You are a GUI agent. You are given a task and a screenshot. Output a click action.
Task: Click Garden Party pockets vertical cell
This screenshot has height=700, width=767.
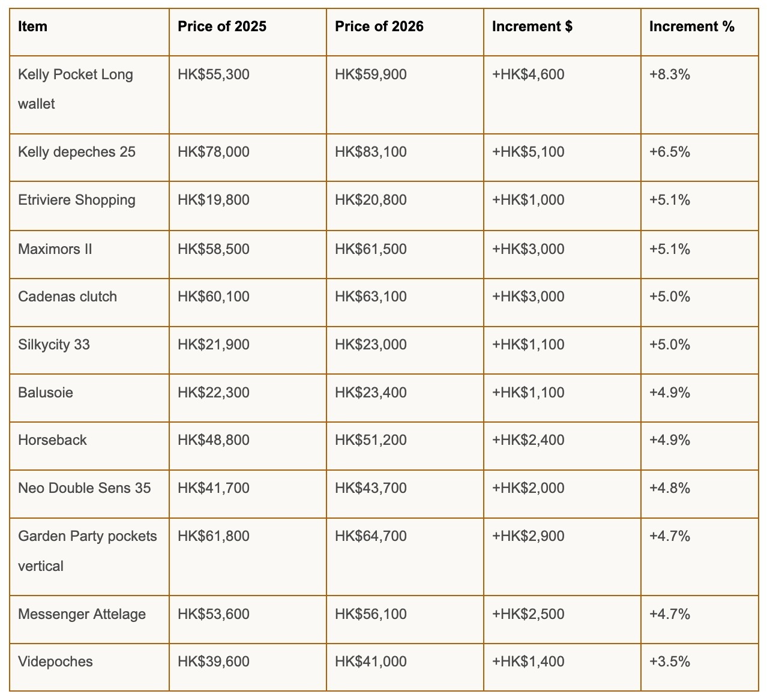pos(87,551)
